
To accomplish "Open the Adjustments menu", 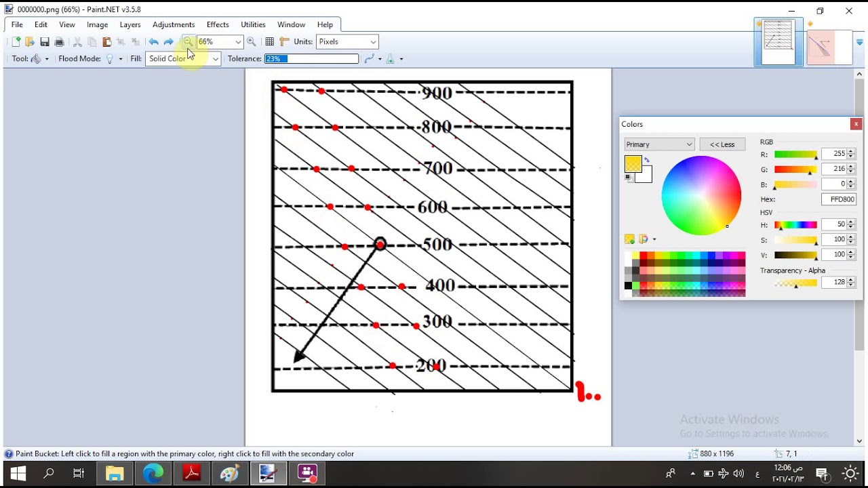I will click(174, 25).
